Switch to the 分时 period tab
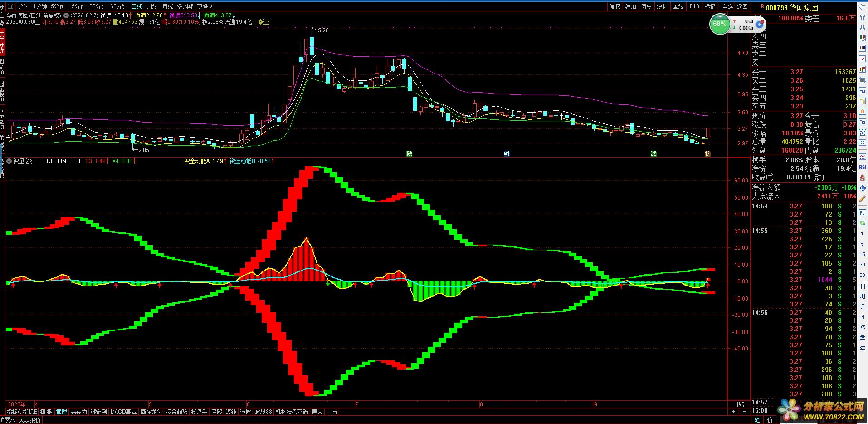868x424 pixels. point(23,6)
